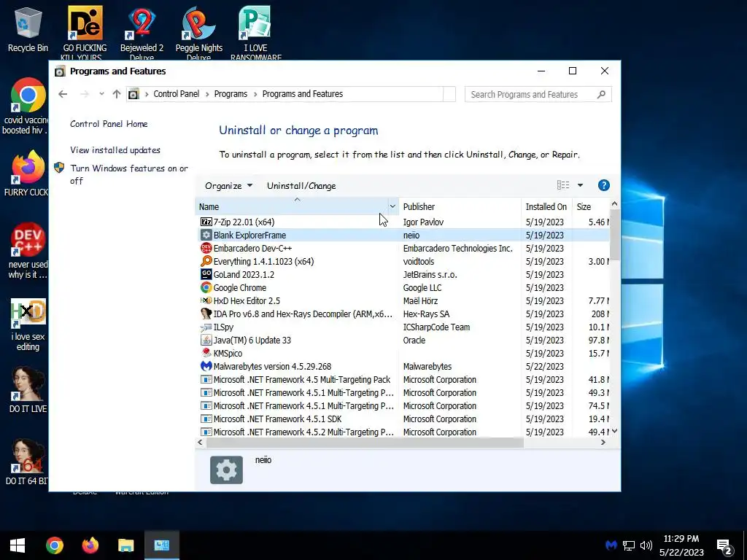Screen dimensions: 747x560
Task: Open the help question mark button
Action: click(x=603, y=185)
